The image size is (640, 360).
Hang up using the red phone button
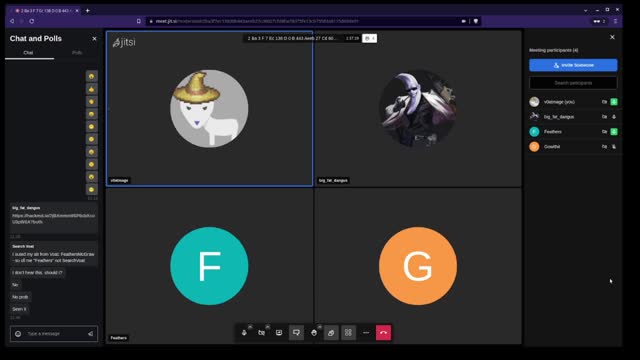pos(383,333)
